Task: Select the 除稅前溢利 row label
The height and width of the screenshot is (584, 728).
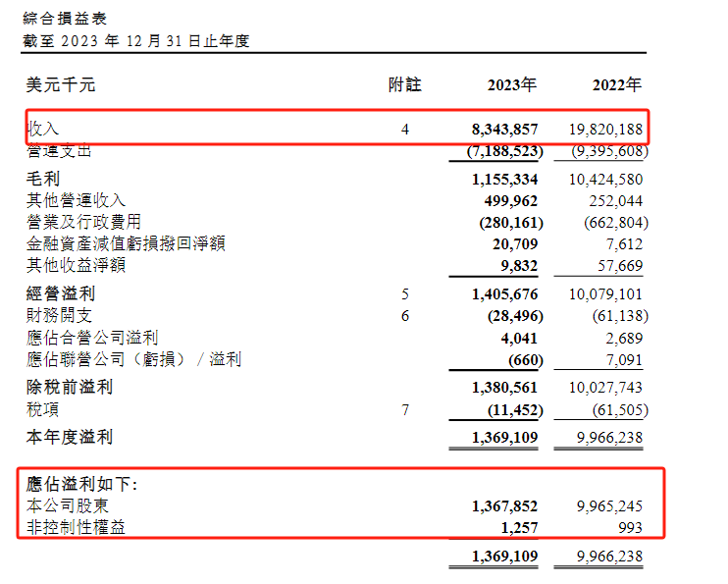Action: click(x=70, y=387)
